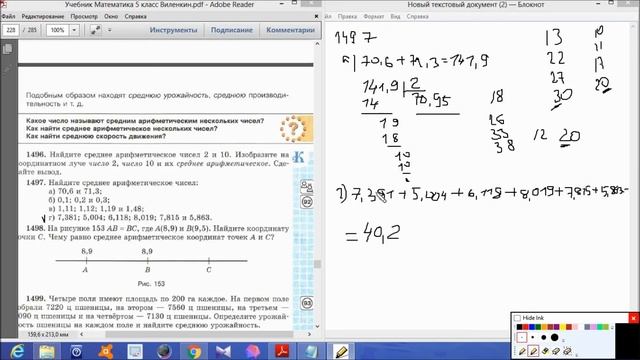640x360 pixels.
Task: Open Google Chrome from the taskbar
Action: [194, 351]
